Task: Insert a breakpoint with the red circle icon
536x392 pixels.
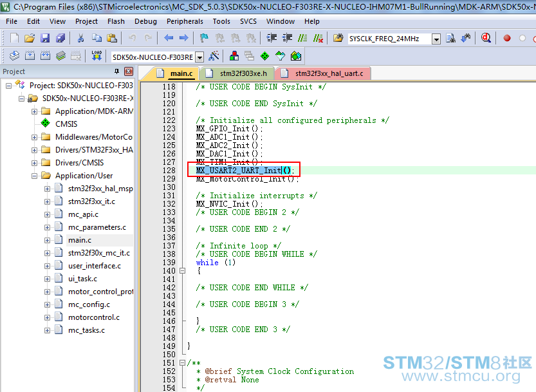Action: 507,38
